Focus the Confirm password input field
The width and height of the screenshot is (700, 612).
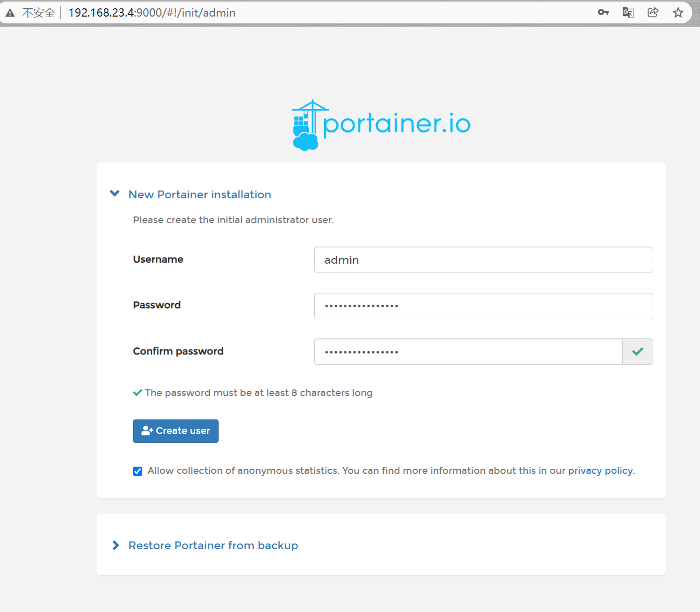468,352
